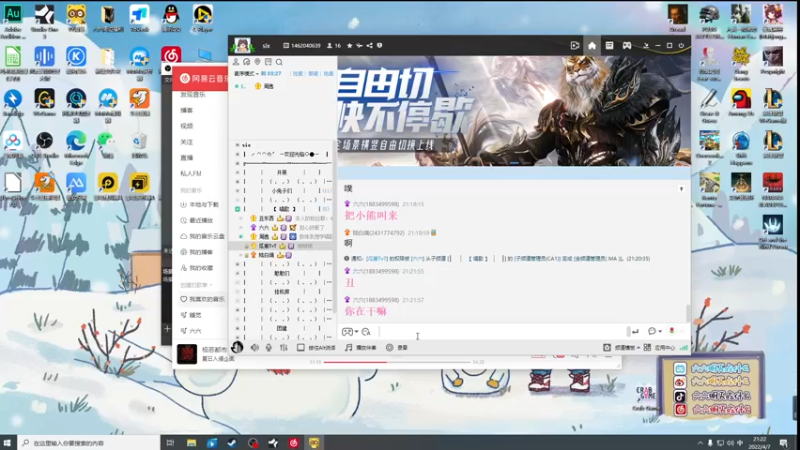Open 应用中心 app center

click(x=660, y=347)
